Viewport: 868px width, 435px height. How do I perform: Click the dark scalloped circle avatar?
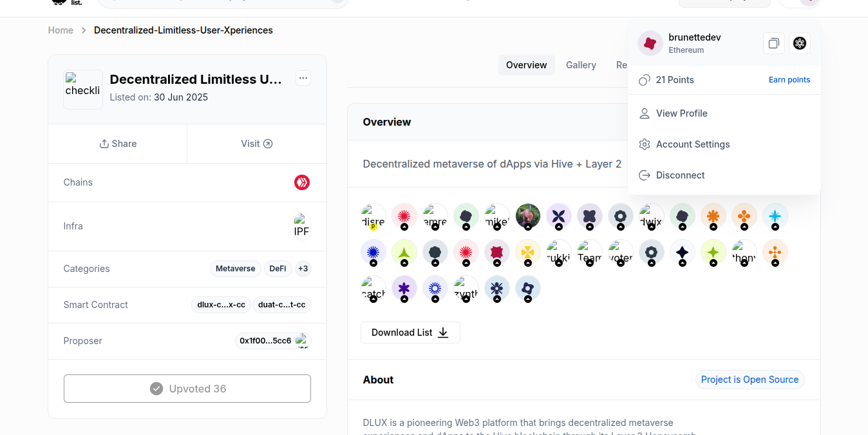(x=435, y=252)
